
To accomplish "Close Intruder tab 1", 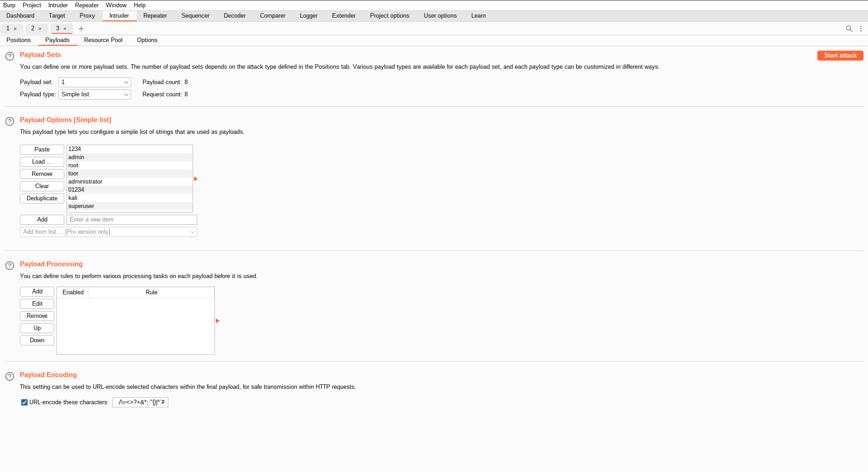I will point(15,28).
